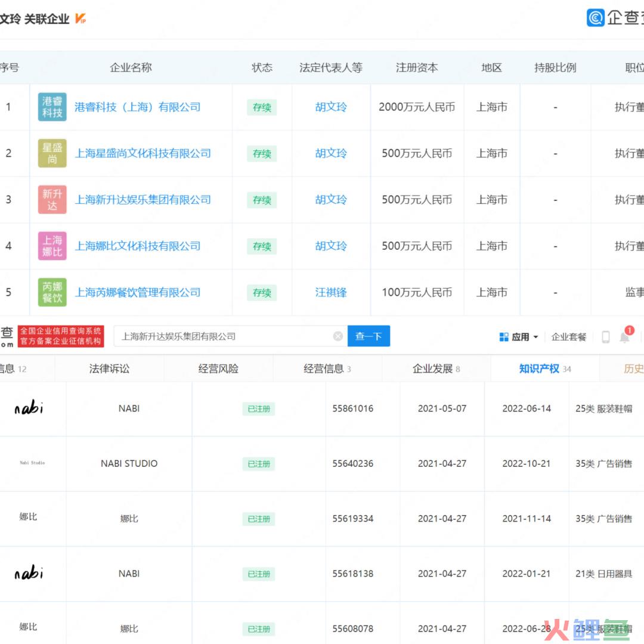644x644 pixels.
Task: Open 港睿科技（上海）有限公司 company link
Action: tap(138, 107)
